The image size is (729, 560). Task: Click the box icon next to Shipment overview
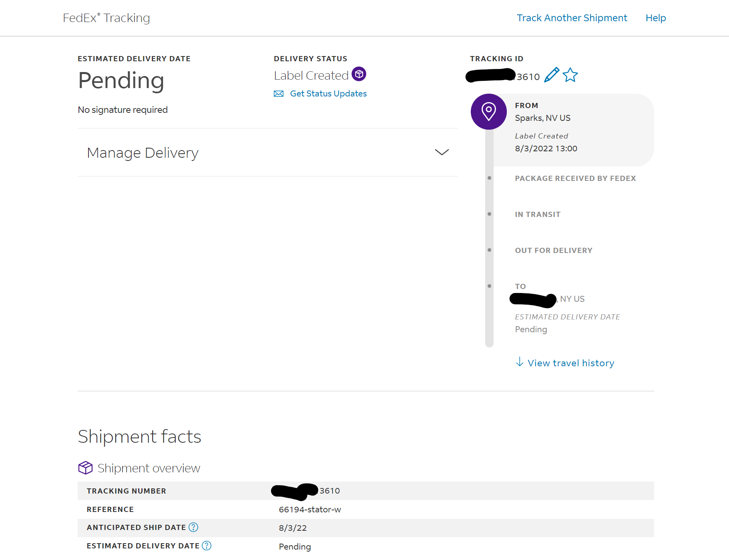click(85, 468)
